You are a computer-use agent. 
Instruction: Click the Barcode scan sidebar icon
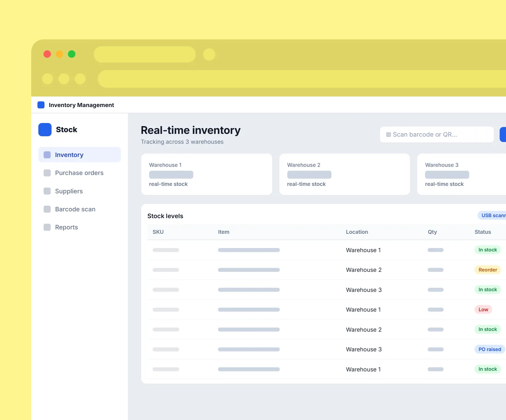47,209
